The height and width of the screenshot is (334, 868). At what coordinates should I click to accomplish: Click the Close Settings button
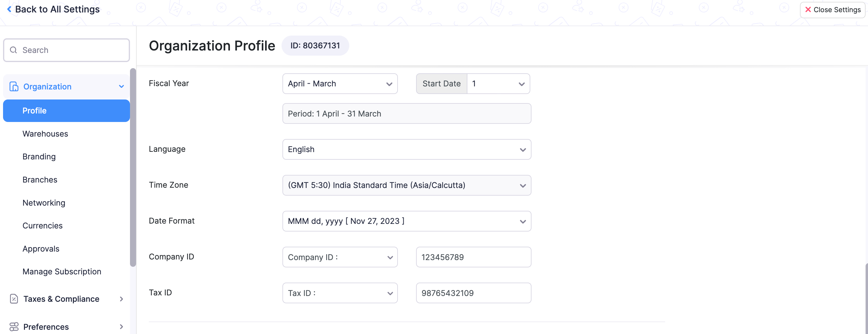pyautogui.click(x=832, y=9)
